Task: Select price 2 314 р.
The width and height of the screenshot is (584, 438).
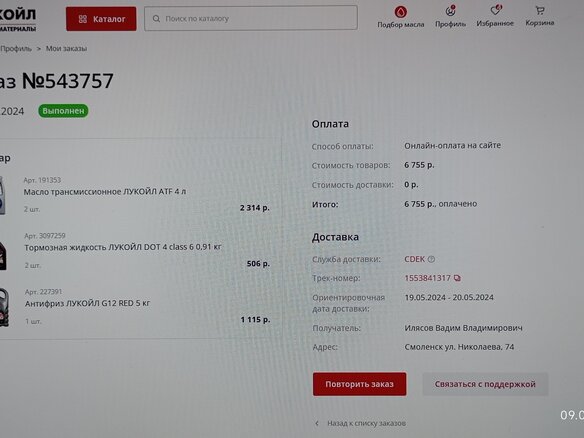Action: click(255, 208)
